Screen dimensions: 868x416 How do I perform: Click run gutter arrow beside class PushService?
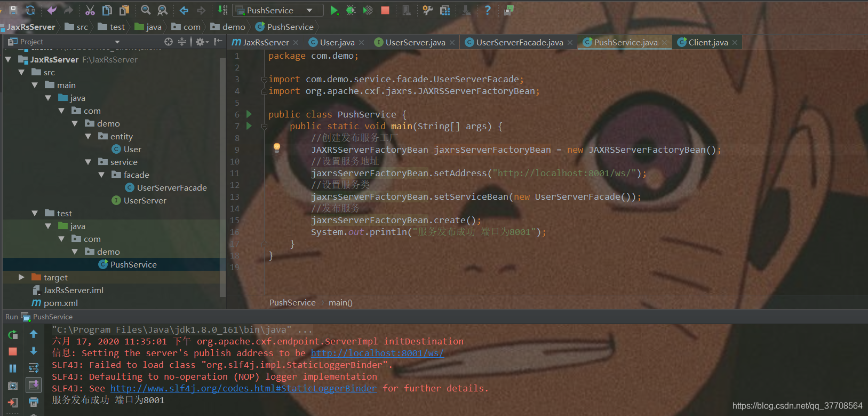249,114
